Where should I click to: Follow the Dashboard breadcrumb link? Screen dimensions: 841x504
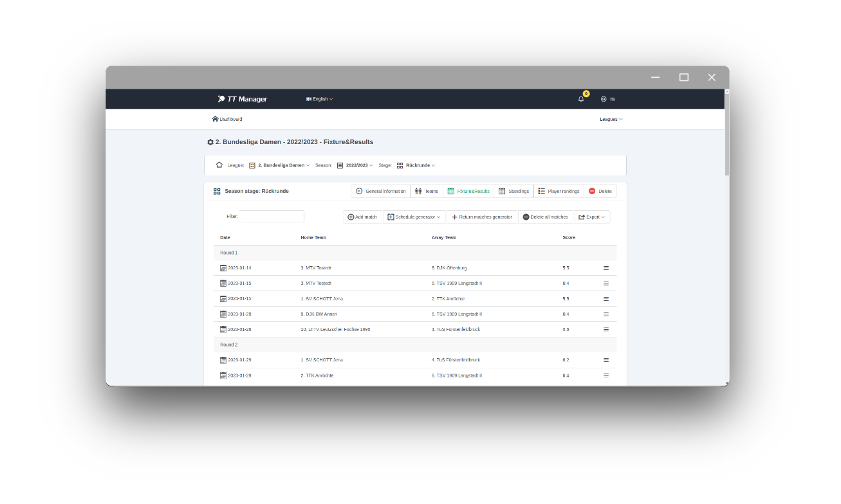pos(227,119)
